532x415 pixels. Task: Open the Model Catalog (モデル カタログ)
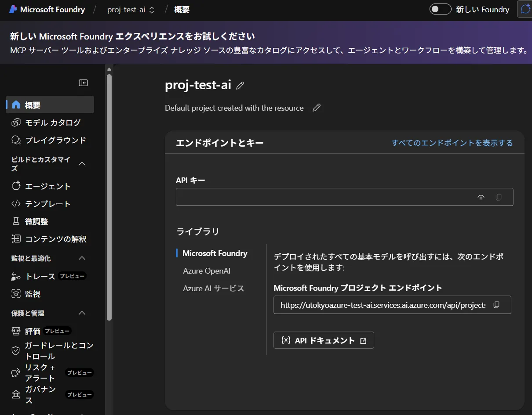click(52, 123)
